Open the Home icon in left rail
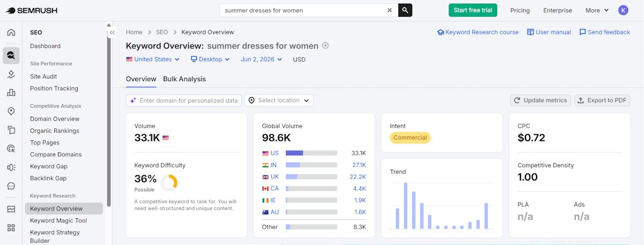The height and width of the screenshot is (245, 644). click(x=11, y=32)
